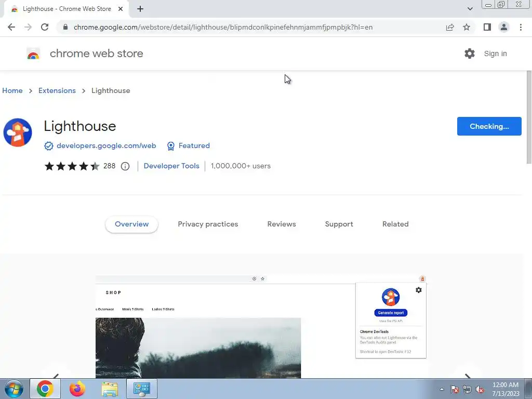Click the star rating for Lighthouse
This screenshot has height=399, width=532.
pos(72,166)
